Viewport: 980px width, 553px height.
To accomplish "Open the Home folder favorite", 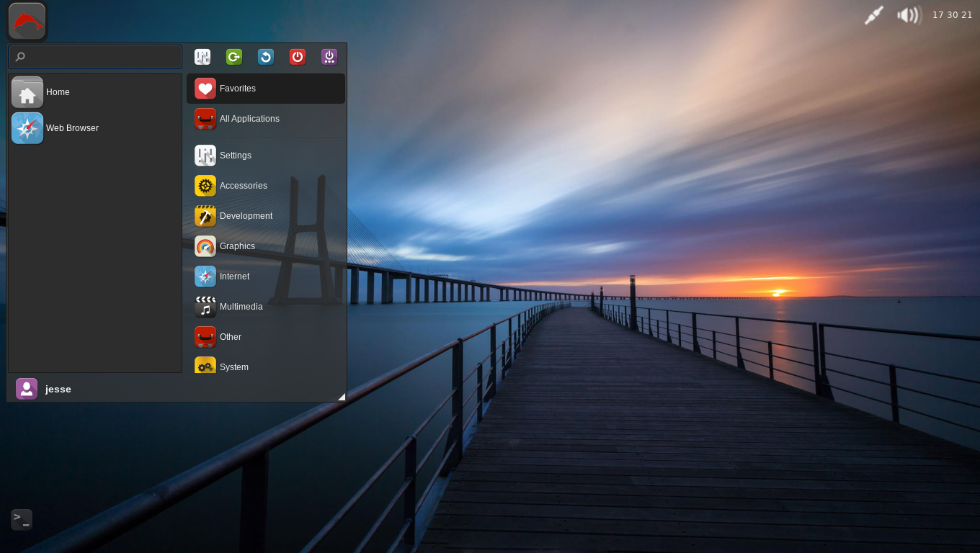I will point(95,92).
